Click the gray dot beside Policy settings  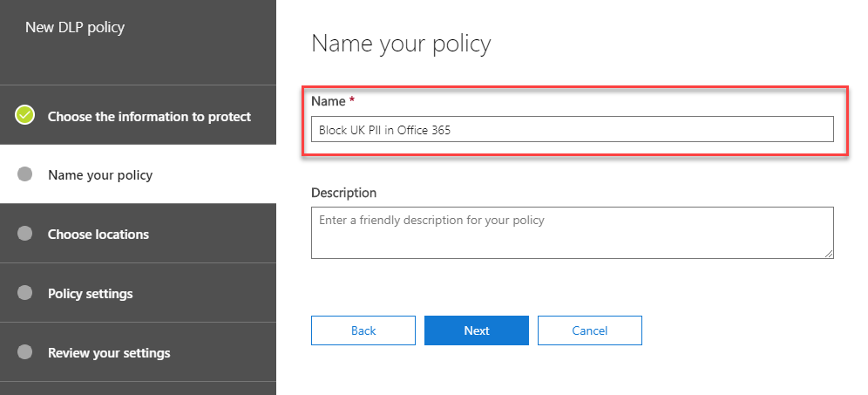[25, 293]
